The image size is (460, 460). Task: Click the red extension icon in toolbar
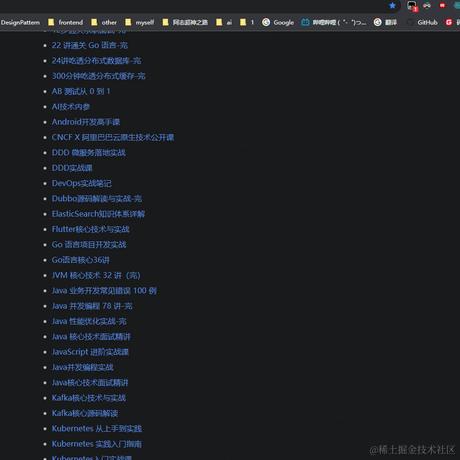click(x=442, y=6)
